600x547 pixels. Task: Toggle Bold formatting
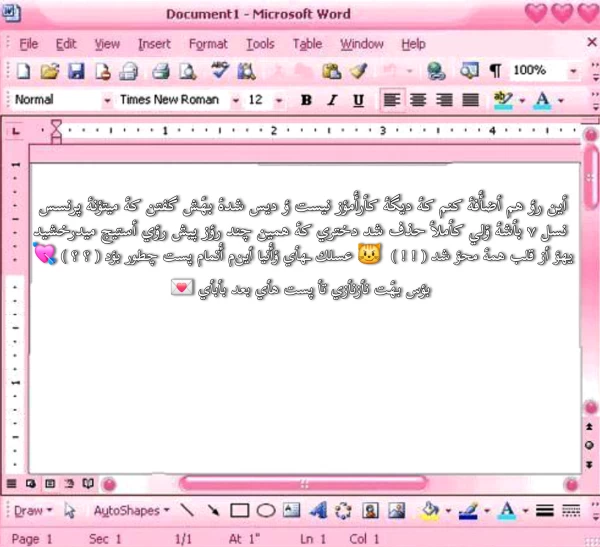(x=306, y=100)
